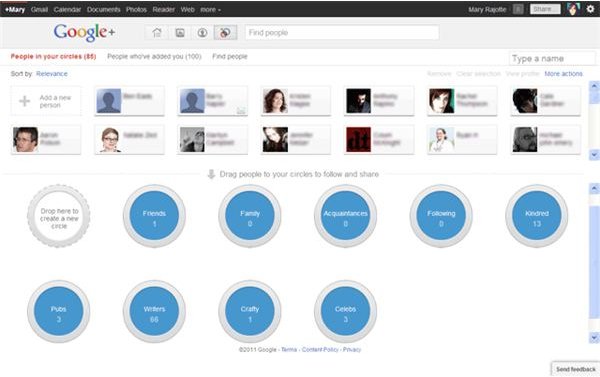This screenshot has width=600, height=377.
Task: Open Terms link in footer
Action: pyautogui.click(x=289, y=349)
